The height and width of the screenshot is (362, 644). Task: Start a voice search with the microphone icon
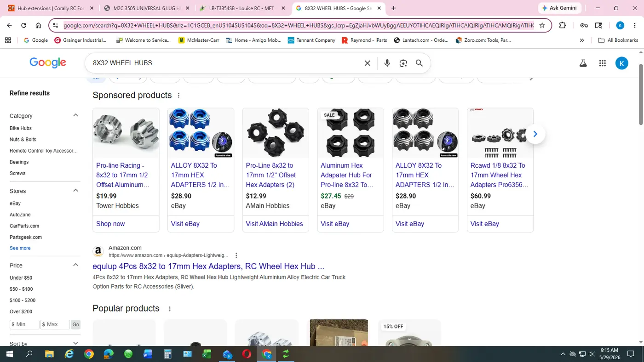(x=387, y=63)
